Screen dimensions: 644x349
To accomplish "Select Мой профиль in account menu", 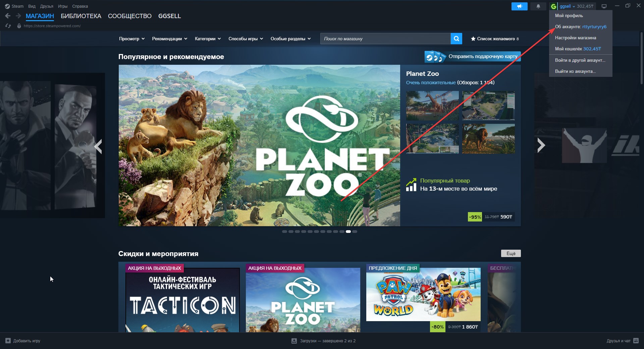I will point(581,15).
